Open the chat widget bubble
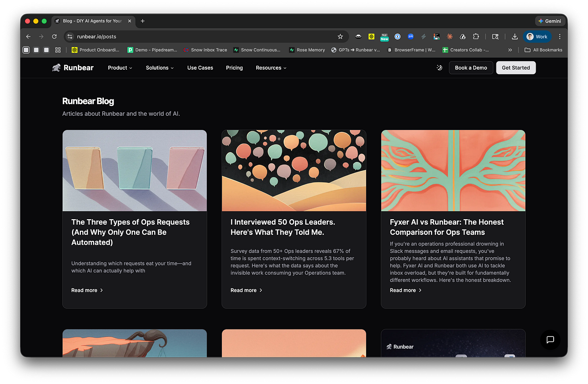The height and width of the screenshot is (384, 588). click(550, 339)
